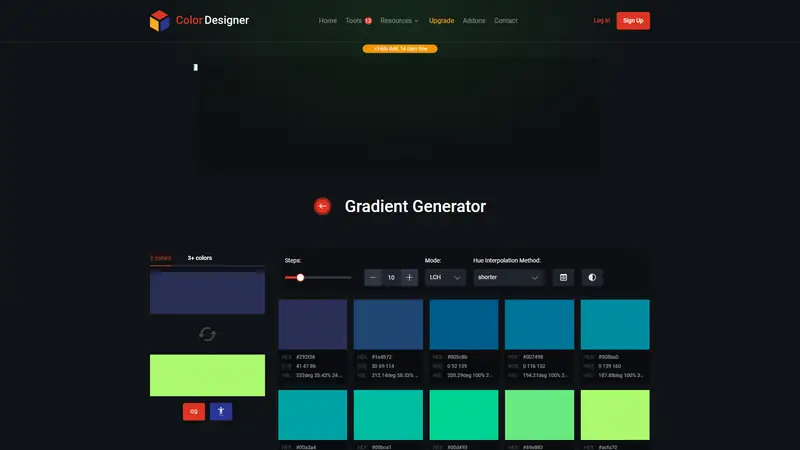Click the red link share button

pos(194,411)
